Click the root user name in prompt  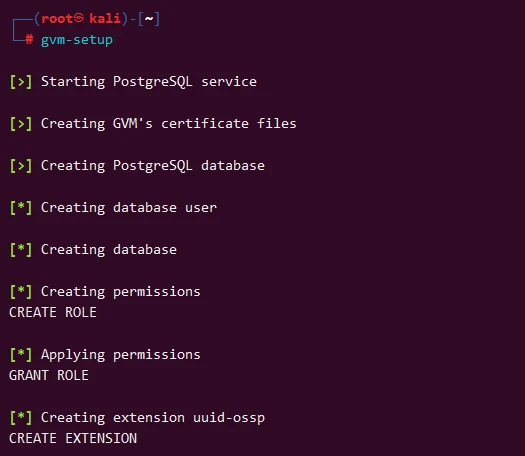[57, 18]
